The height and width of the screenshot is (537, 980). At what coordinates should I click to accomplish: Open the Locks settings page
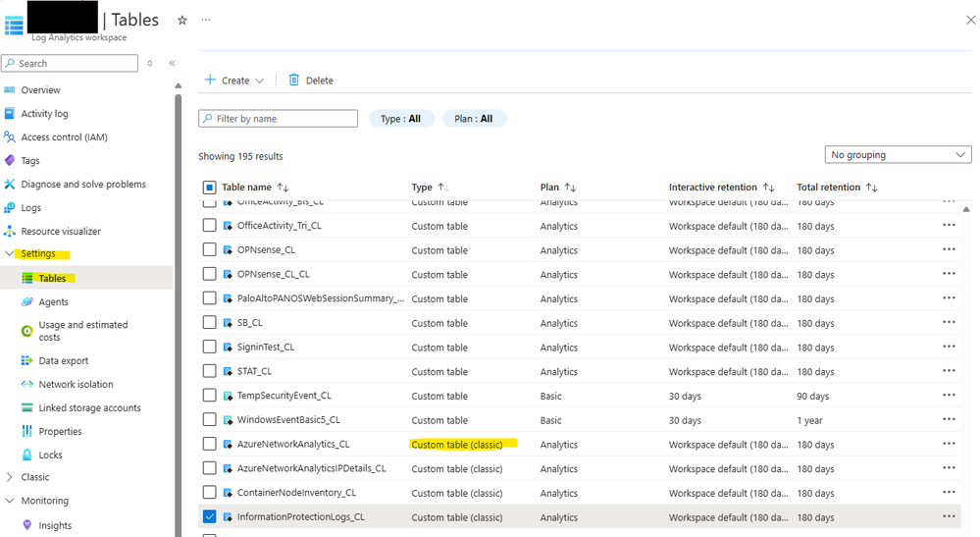tap(50, 456)
